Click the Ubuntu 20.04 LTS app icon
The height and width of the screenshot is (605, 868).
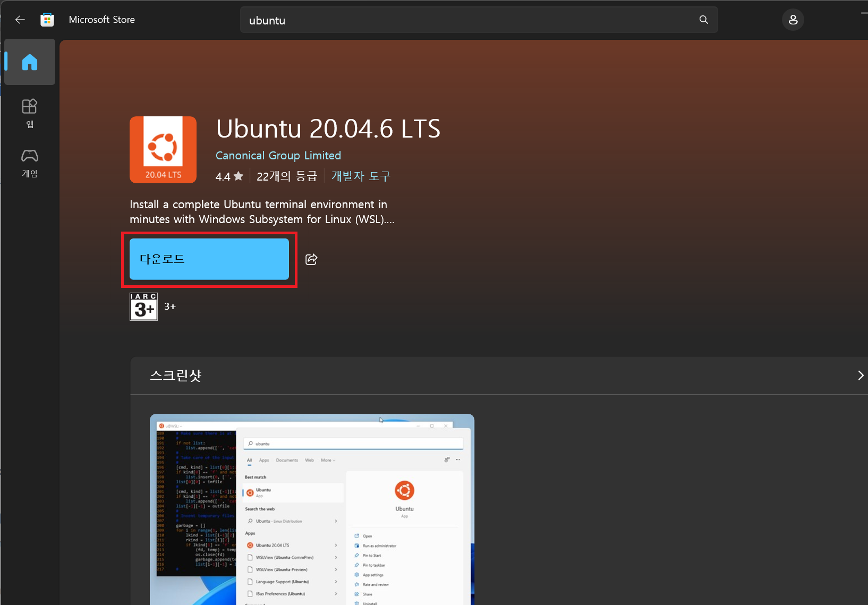tap(163, 150)
